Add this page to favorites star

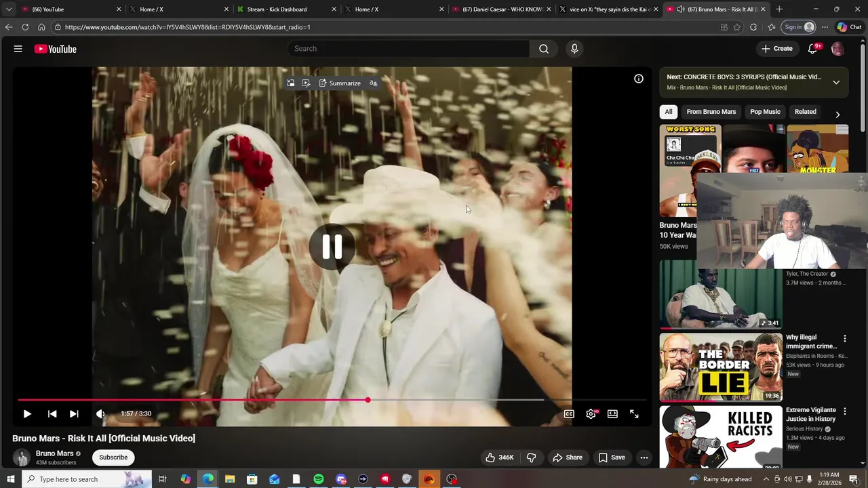737,27
